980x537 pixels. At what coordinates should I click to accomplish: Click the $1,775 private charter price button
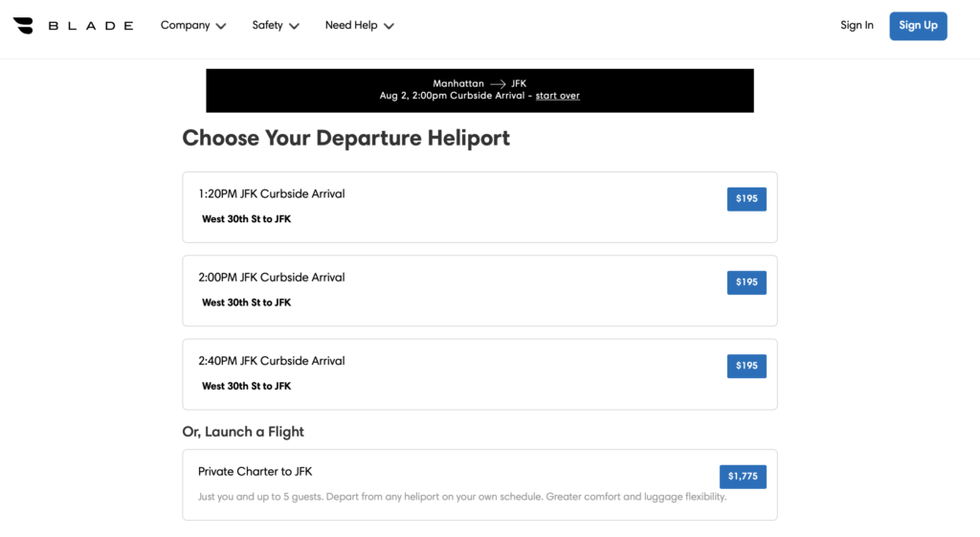click(743, 477)
